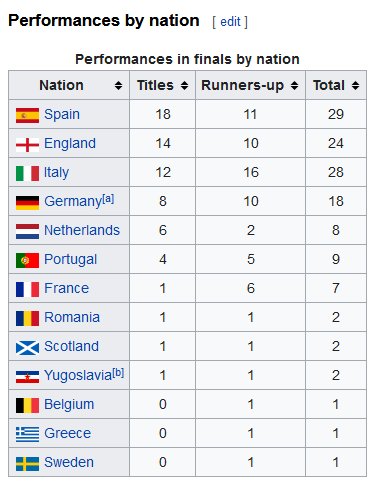This screenshot has height=487, width=379.
Task: Click the Portugal flag icon
Action: 27,260
